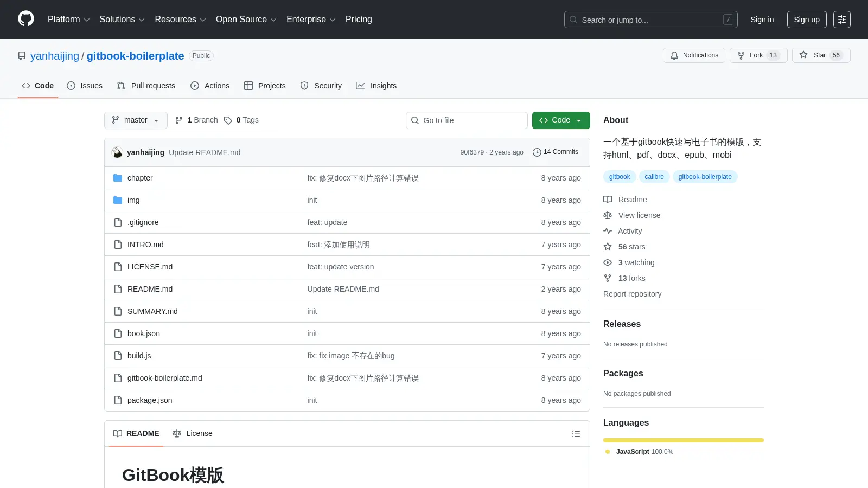Expand the Enterprise menu
The image size is (868, 488).
311,20
